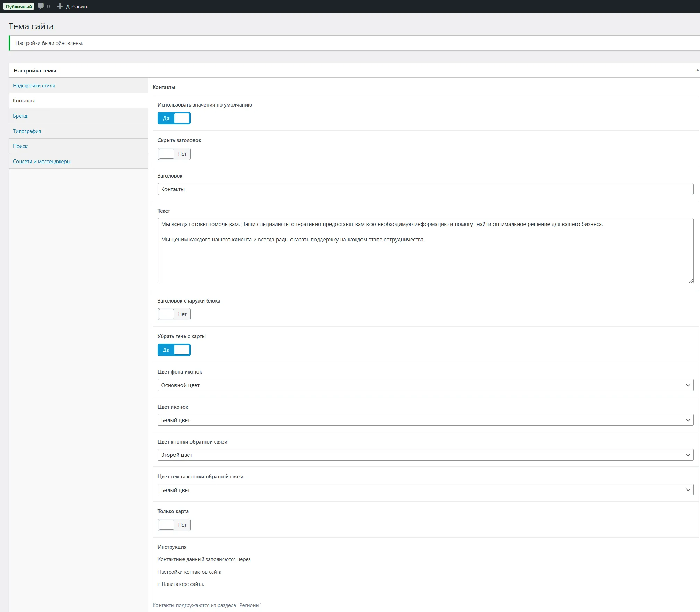Screen dimensions: 700x612
Task: Expand Цвет кнопки обратной связи dropdown
Action: tap(425, 455)
